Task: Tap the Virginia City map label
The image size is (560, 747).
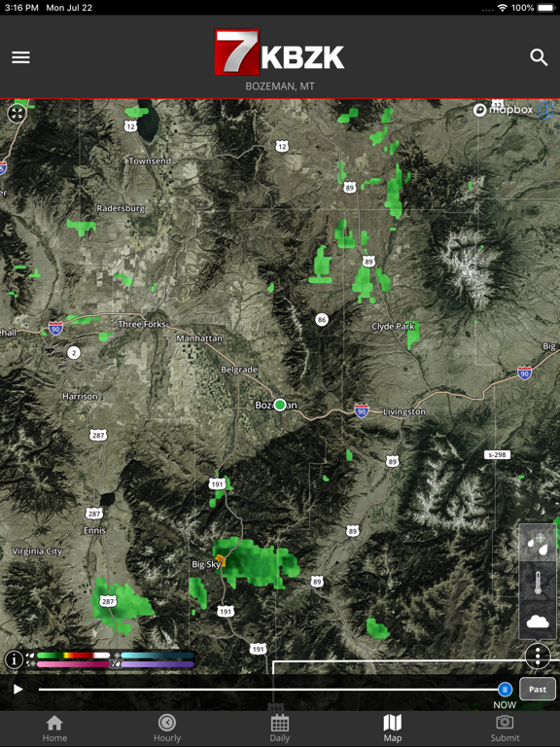Action: pos(37,551)
